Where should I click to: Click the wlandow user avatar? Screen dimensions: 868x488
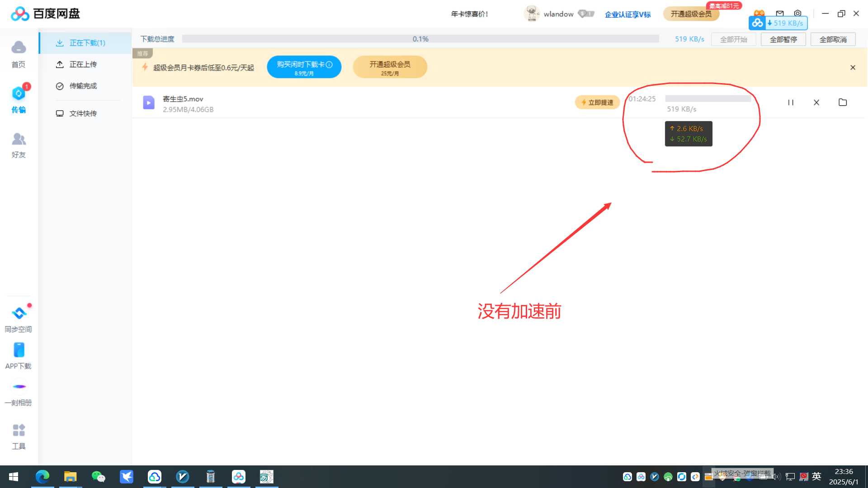532,14
